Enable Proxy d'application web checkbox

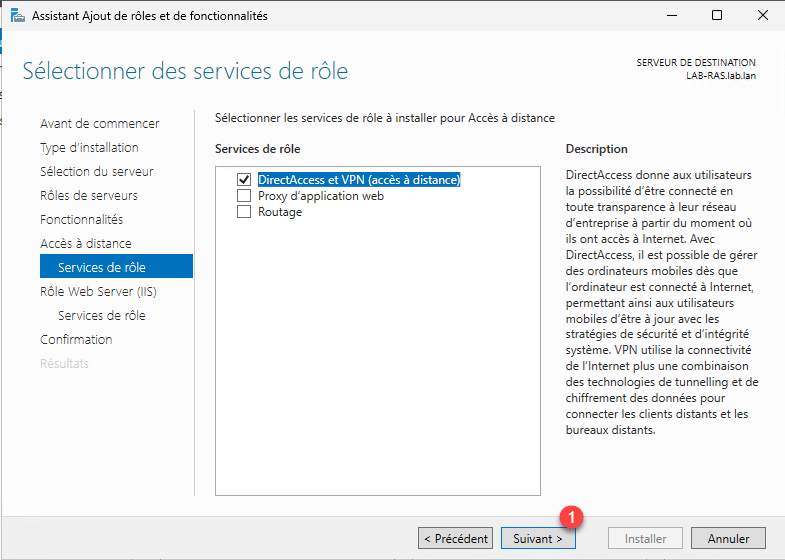243,196
